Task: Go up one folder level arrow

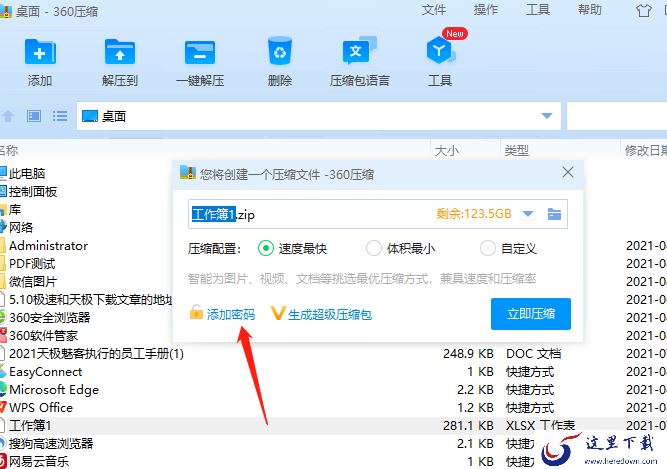Action: click(x=8, y=116)
